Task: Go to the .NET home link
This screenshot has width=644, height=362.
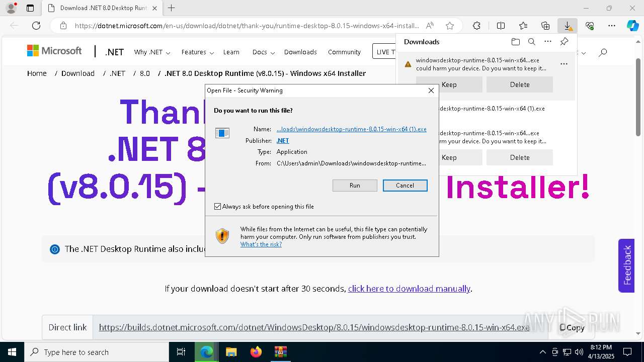Action: [x=114, y=52]
